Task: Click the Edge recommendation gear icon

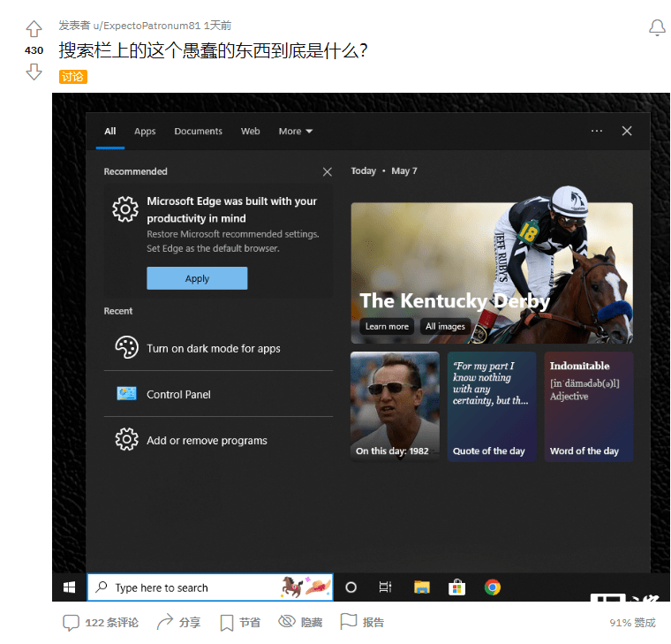Action: coord(125,209)
